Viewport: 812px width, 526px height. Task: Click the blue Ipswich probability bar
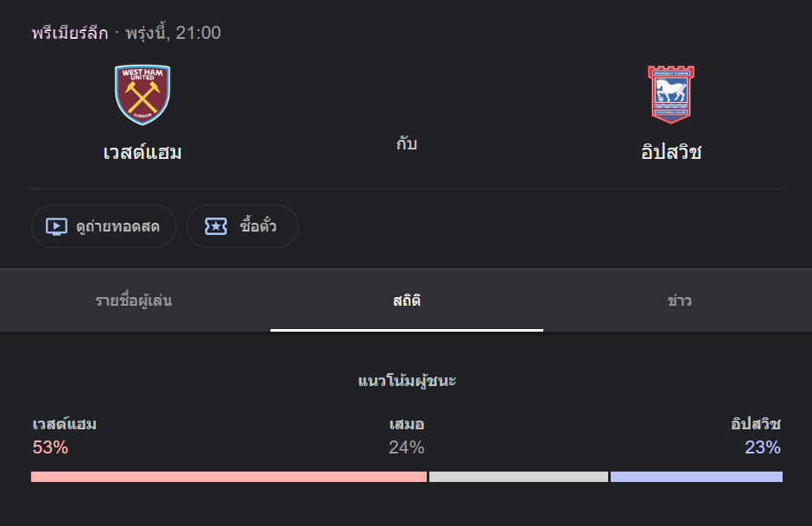[696, 476]
